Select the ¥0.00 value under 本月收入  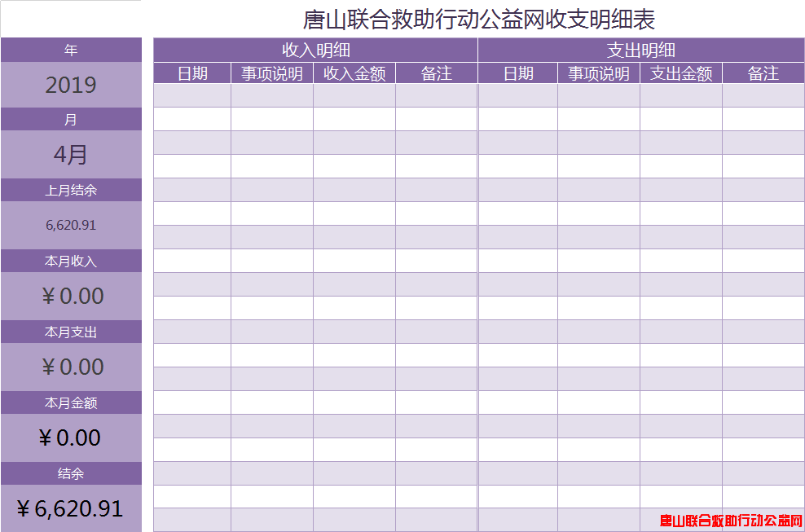coord(72,296)
